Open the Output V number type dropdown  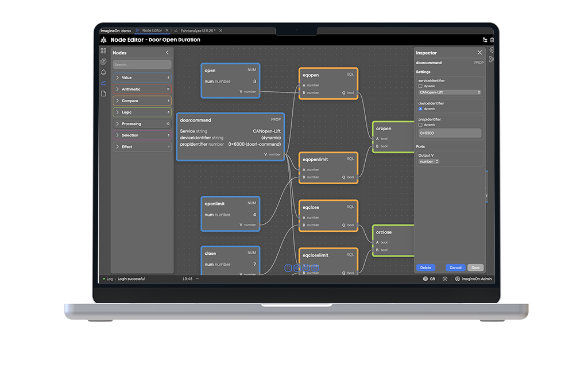pos(428,162)
